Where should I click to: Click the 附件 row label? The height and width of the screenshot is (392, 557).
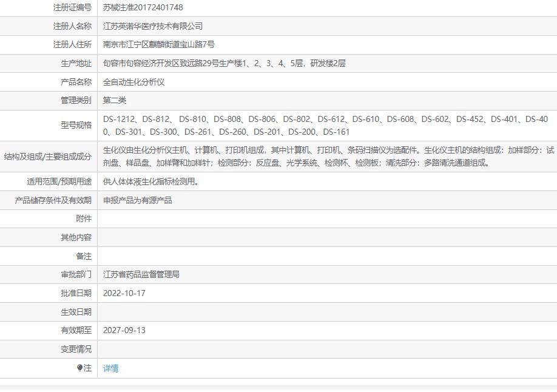(84, 218)
